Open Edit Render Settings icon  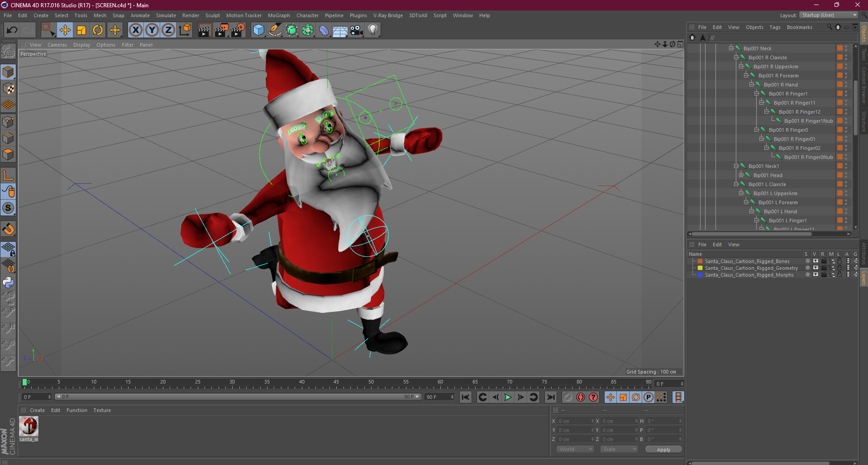point(238,30)
